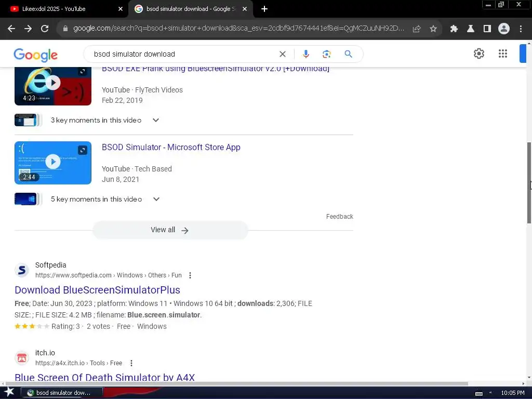
Task: Open the Chrome profile avatar
Action: 504,29
